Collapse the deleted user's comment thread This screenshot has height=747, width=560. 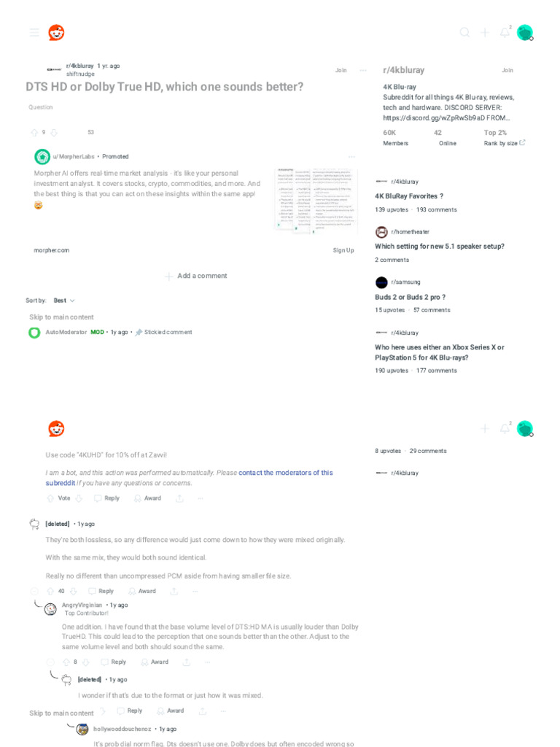[34, 591]
